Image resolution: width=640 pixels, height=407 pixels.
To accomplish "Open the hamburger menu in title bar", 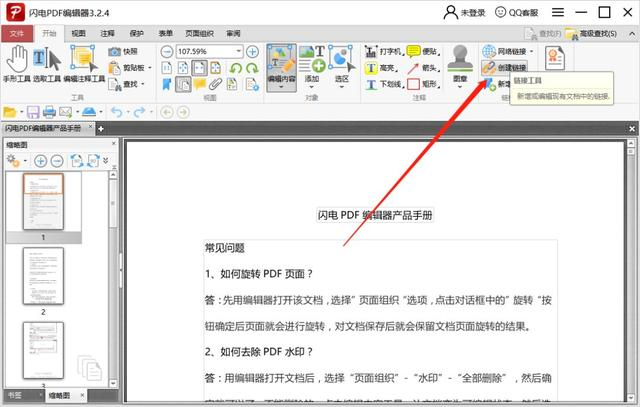I will (x=558, y=13).
